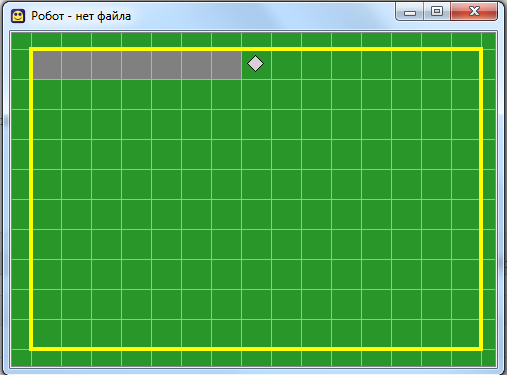Viewport: 507px width, 375px height.
Task: Click the robot diamond marker
Action: [255, 64]
